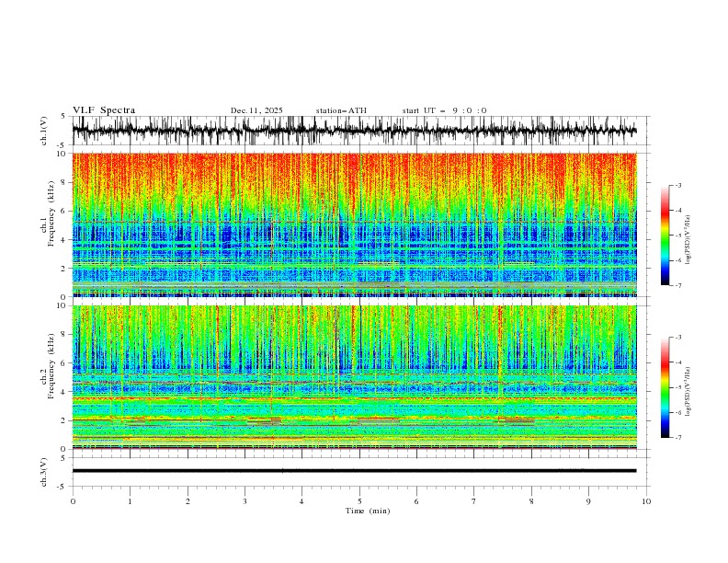
Task: Click '-3' on the upper color scale
Action: point(677,185)
